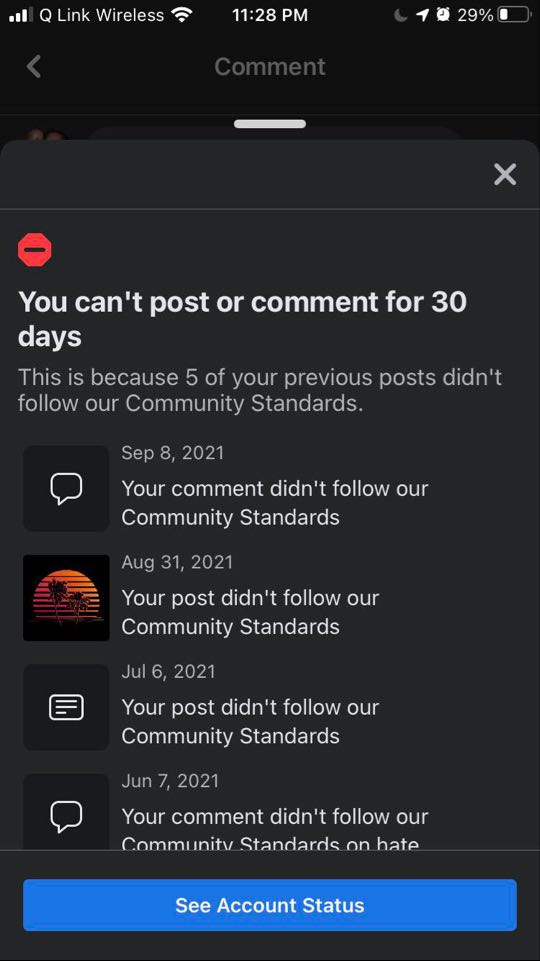The height and width of the screenshot is (961, 540).
Task: Tap the red stop sign warning icon
Action: tap(35, 249)
